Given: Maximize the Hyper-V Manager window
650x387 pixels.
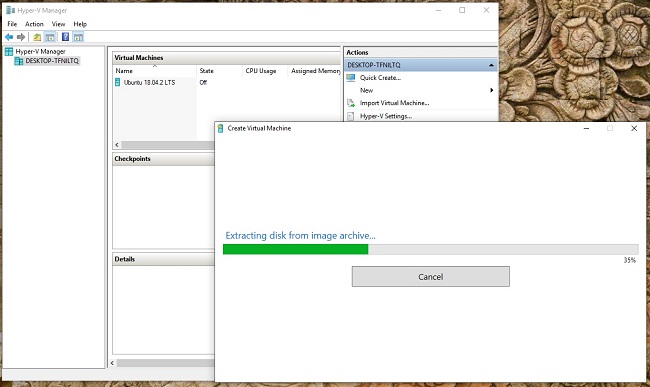Looking at the screenshot, I should [462, 10].
